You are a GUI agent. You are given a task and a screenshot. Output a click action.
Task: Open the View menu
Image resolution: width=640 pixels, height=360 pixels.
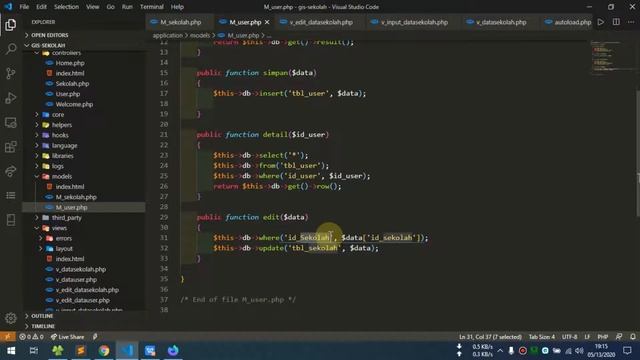(93, 7)
